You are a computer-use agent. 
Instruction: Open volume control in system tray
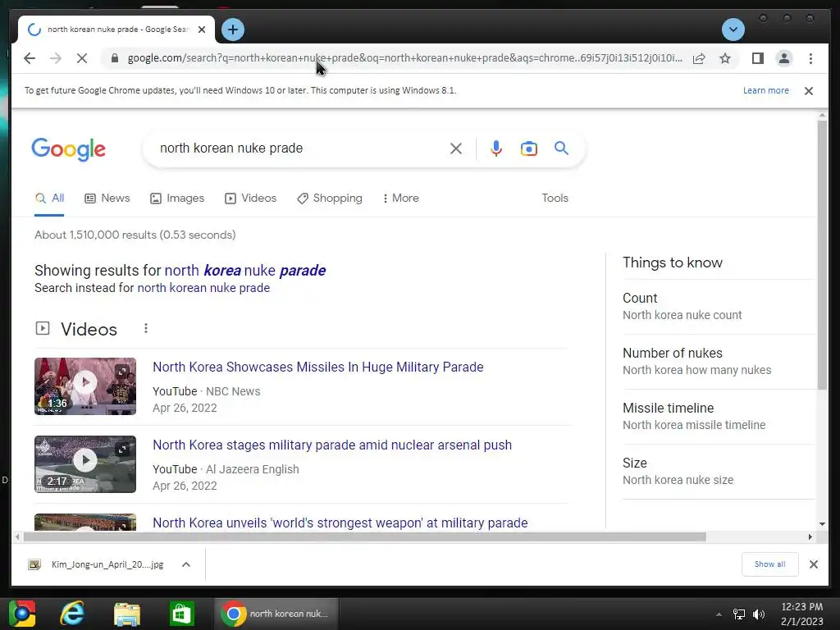(x=759, y=614)
